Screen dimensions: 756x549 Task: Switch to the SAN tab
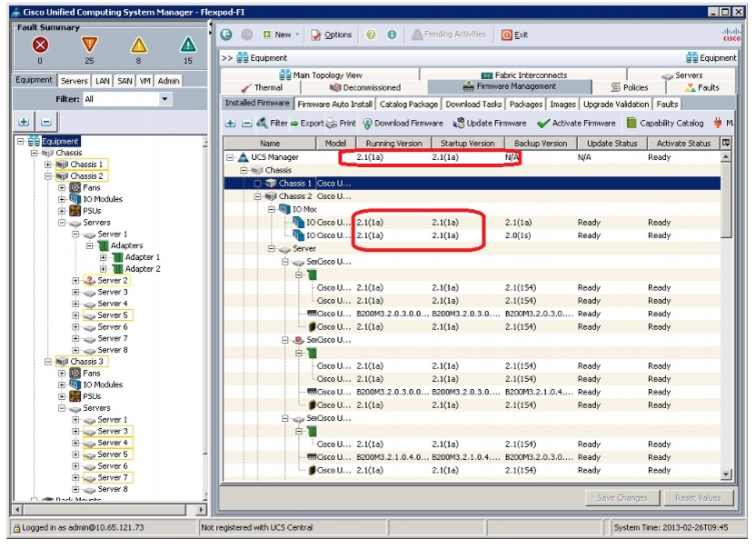pos(124,81)
